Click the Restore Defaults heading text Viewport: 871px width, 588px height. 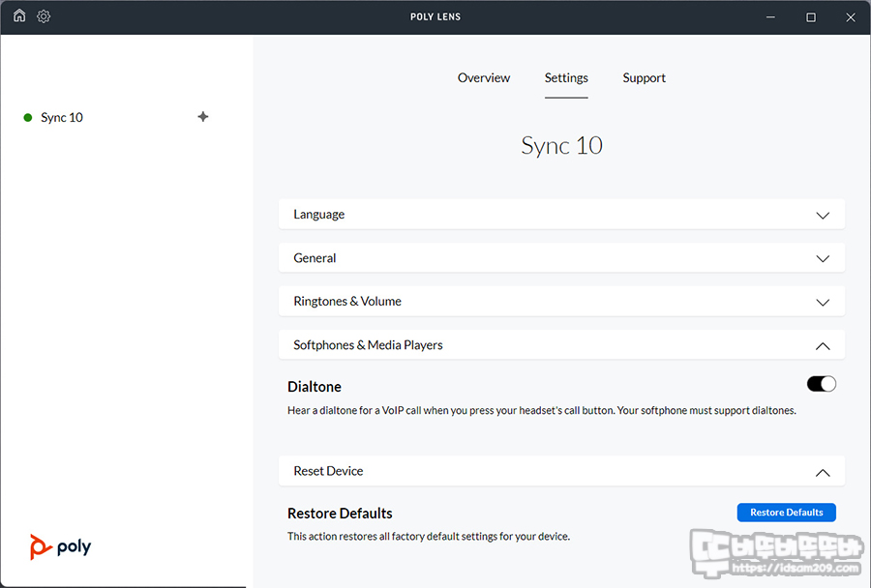[340, 513]
